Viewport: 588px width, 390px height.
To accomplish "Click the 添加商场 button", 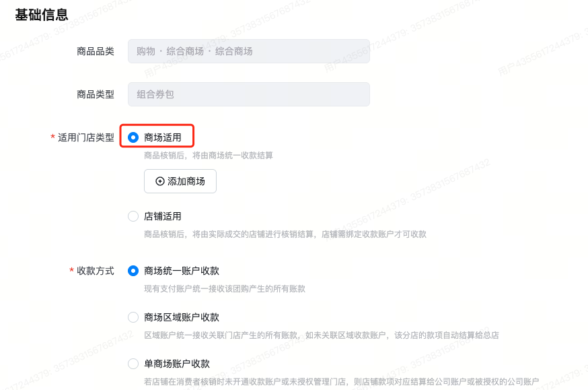I will (180, 181).
